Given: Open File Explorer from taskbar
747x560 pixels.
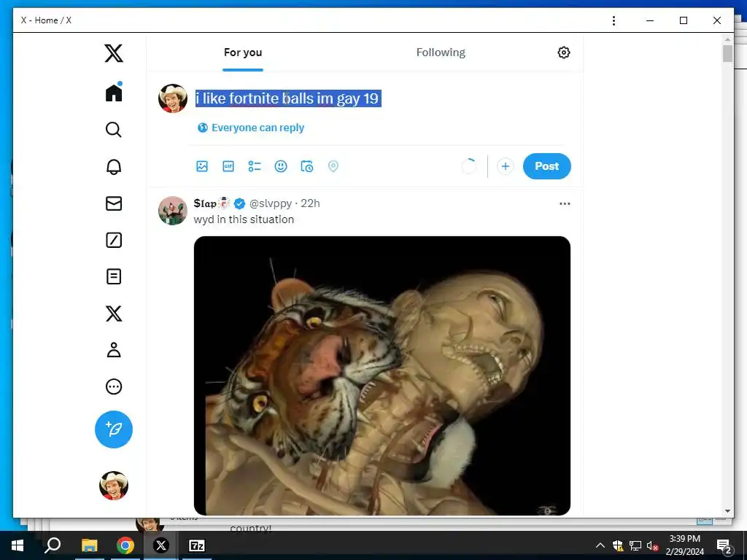Looking at the screenshot, I should point(89,545).
